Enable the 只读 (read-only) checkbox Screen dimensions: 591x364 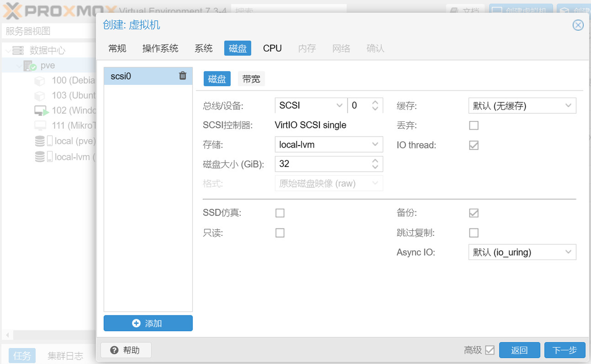pos(280,233)
